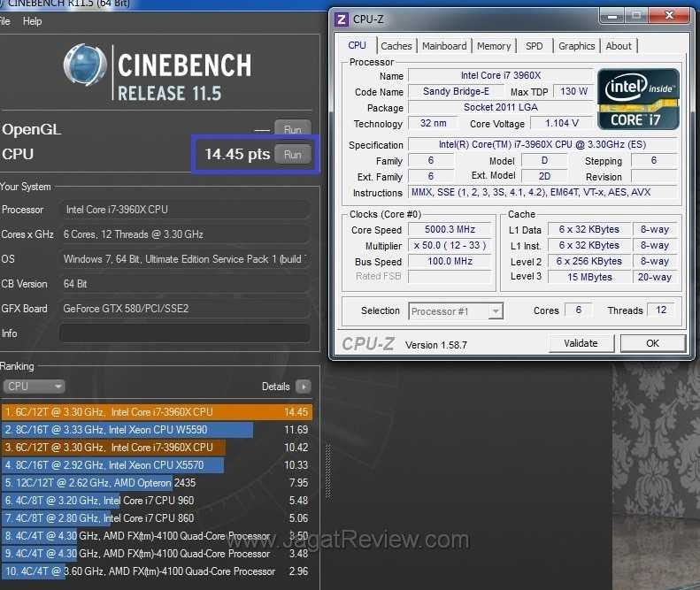Open the CPU ranking type dropdown
This screenshot has height=590, width=700.
pyautogui.click(x=34, y=387)
